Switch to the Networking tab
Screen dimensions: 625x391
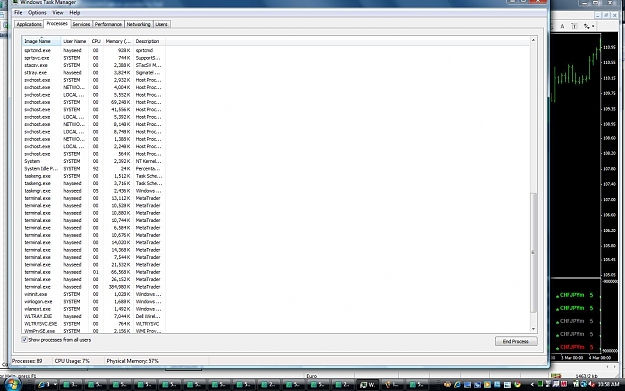click(138, 24)
